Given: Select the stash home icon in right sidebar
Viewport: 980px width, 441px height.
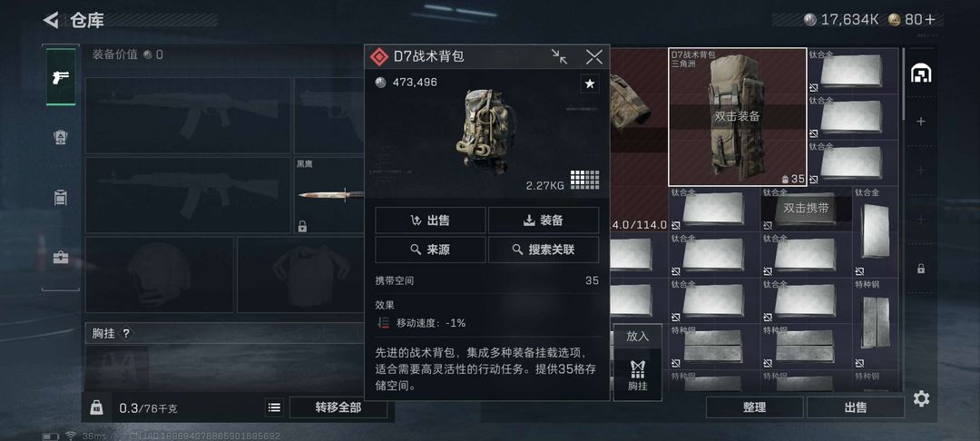Looking at the screenshot, I should point(921,73).
